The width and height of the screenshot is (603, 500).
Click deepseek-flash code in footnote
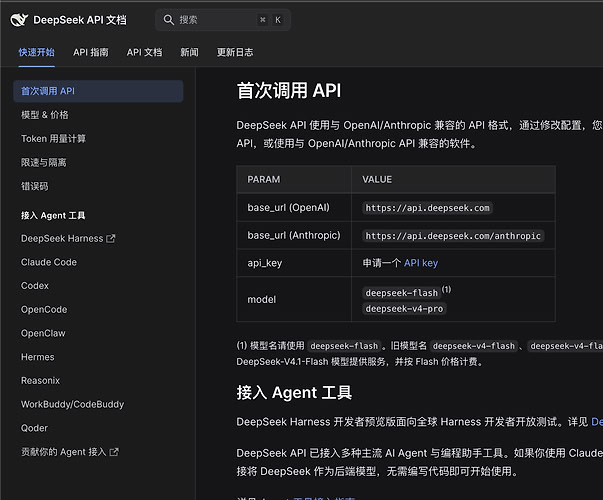[x=344, y=346]
